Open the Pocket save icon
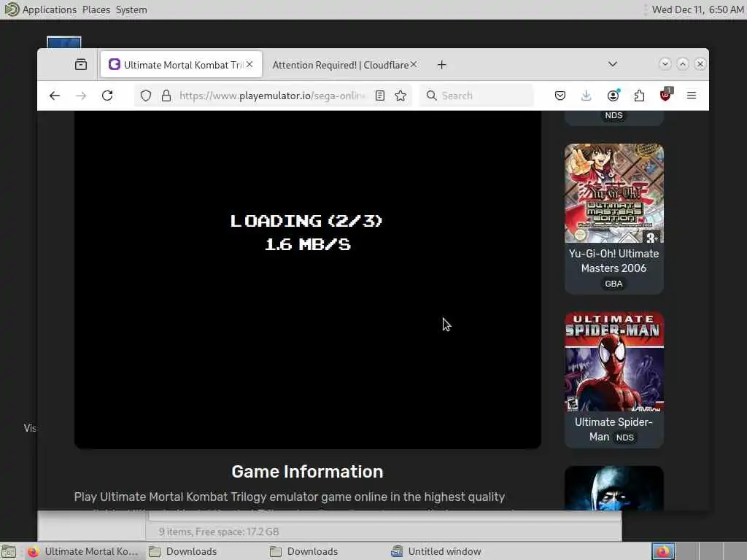Image resolution: width=747 pixels, height=560 pixels. (560, 96)
